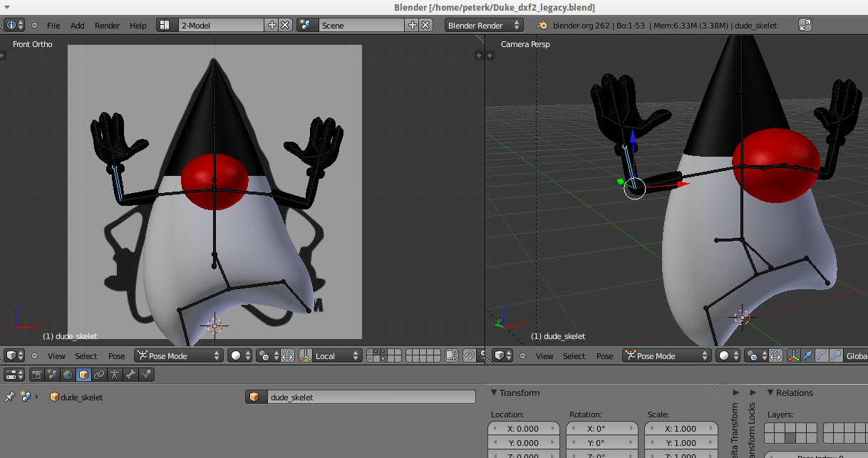Select the scale manipulator icon
Image resolution: width=868 pixels, height=458 pixels.
pyautogui.click(x=837, y=355)
